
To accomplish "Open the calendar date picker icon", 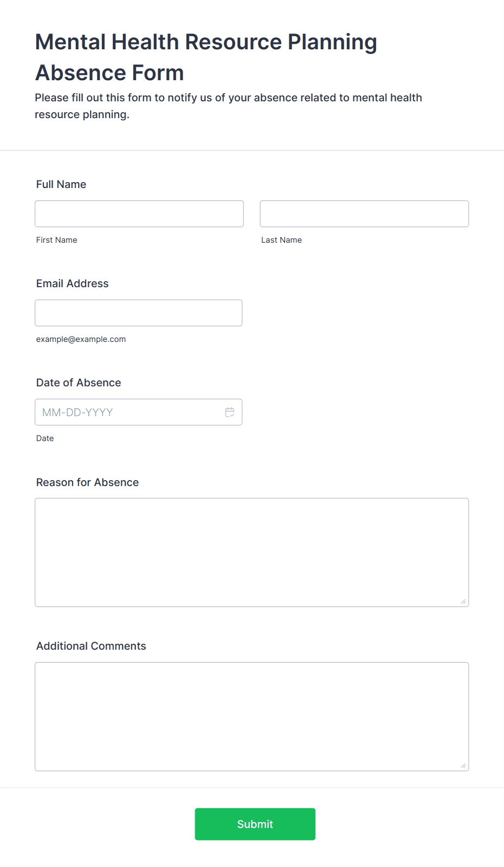I will pyautogui.click(x=230, y=412).
